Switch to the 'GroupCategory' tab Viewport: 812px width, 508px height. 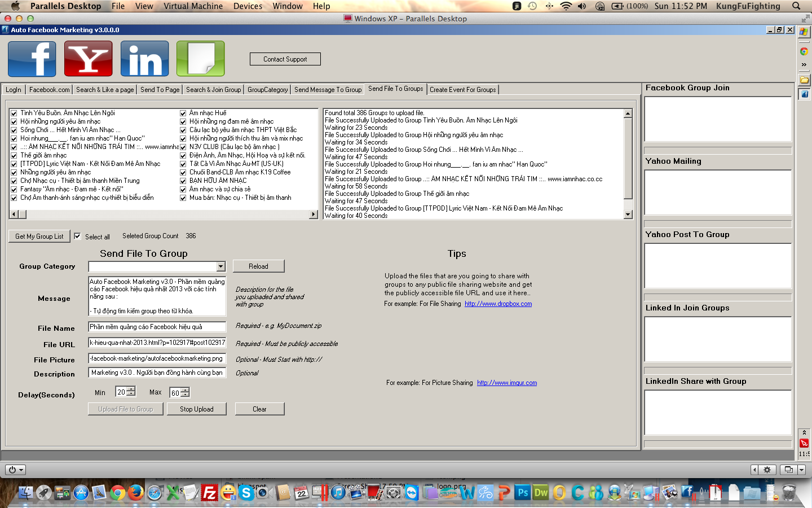268,90
